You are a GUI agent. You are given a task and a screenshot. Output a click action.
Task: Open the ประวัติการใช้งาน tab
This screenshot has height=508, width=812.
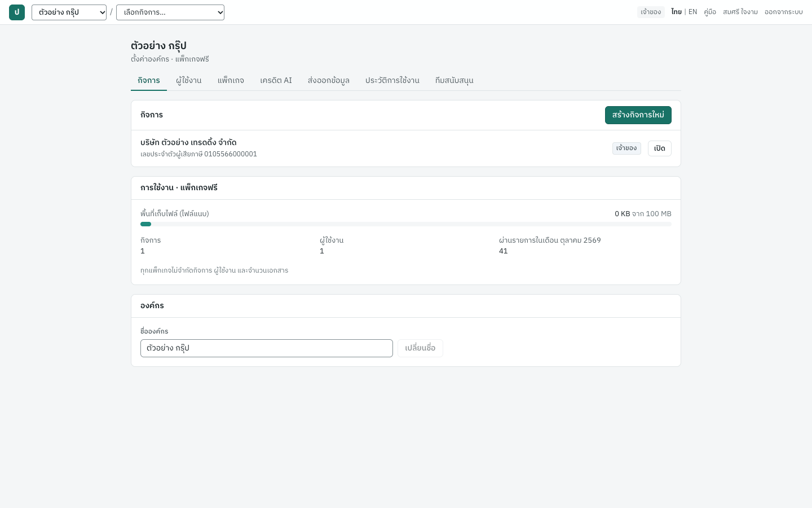pos(392,81)
